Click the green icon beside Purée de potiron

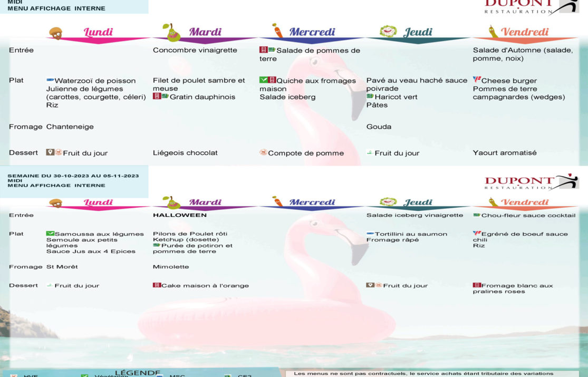pos(157,245)
